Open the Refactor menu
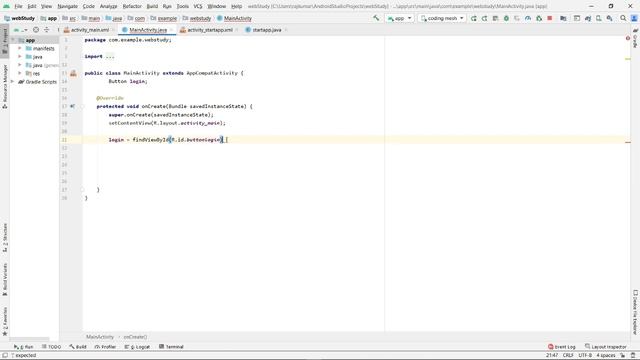 tap(132, 6)
